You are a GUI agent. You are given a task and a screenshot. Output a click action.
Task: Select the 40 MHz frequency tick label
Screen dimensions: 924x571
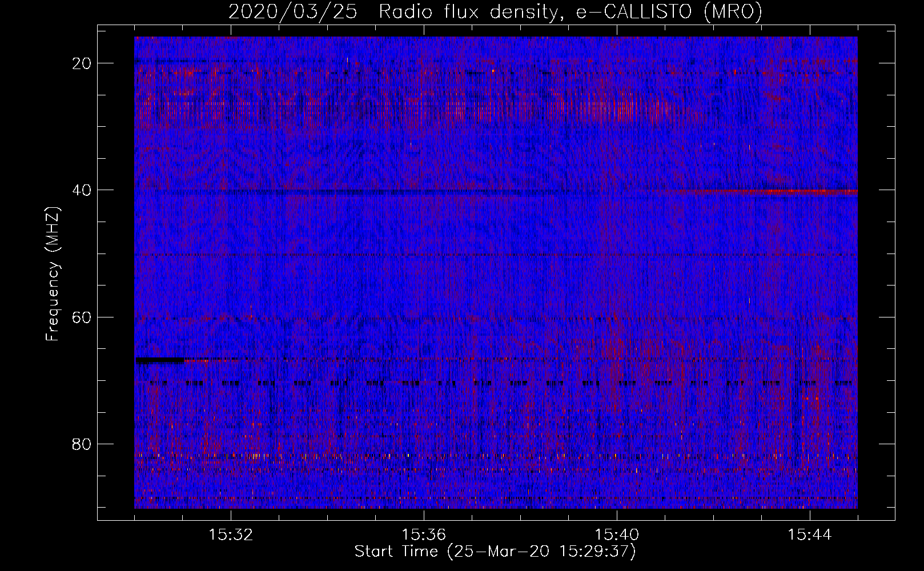82,190
